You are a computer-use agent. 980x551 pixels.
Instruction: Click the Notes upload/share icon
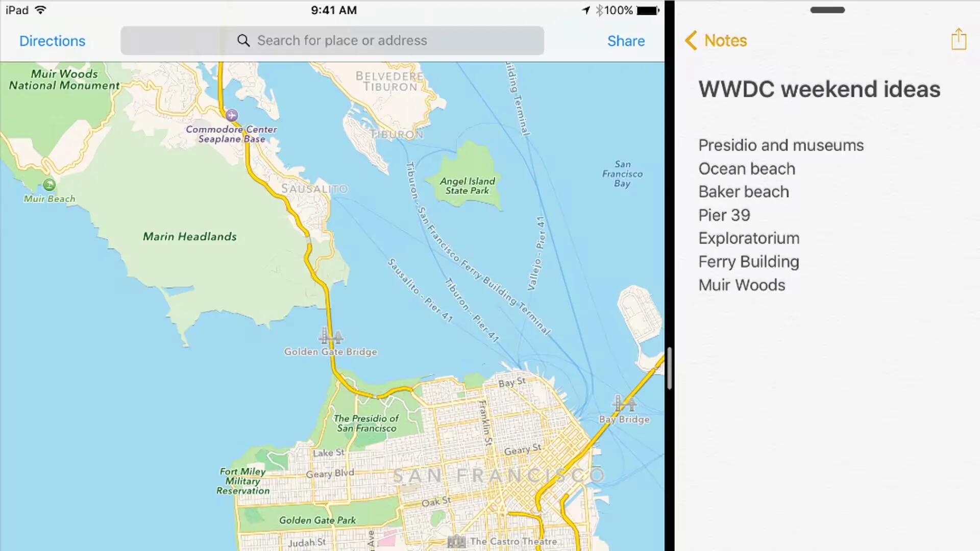959,40
